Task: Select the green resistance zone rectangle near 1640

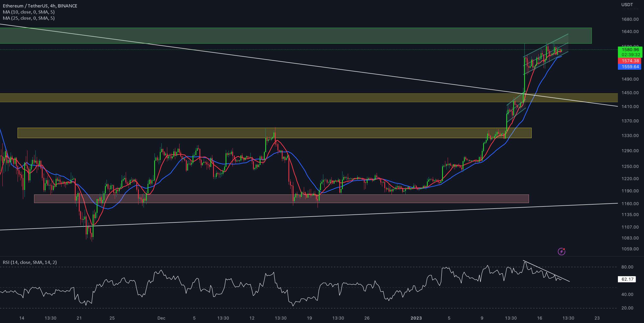Action: [296, 36]
